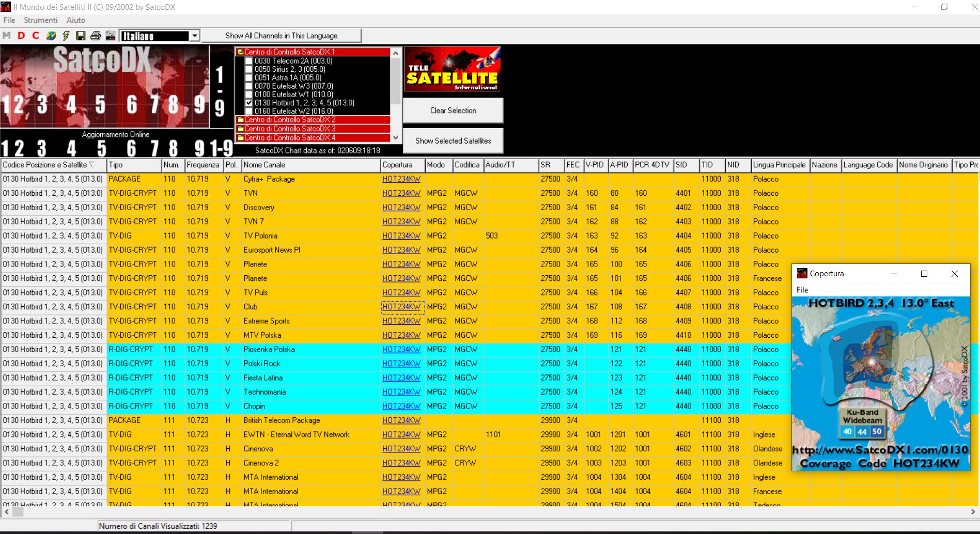
Task: Check the 0051 Astra 1A checkbox
Action: 249,77
